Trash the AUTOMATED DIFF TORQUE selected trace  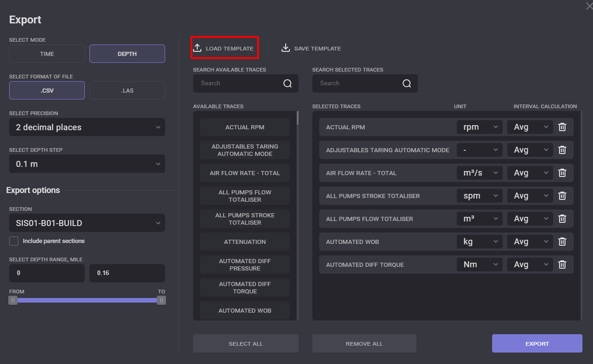[x=562, y=265]
